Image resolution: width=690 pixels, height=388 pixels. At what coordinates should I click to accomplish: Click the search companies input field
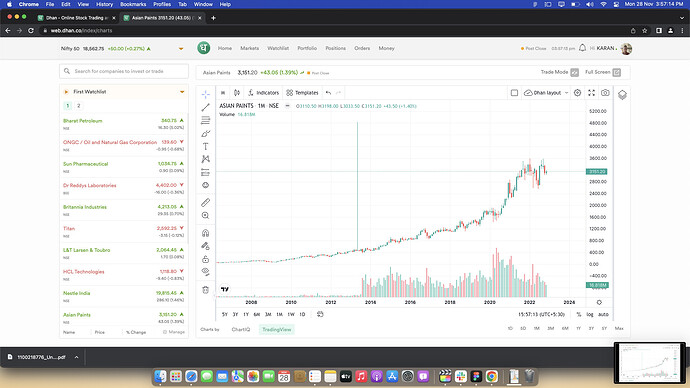(x=124, y=71)
